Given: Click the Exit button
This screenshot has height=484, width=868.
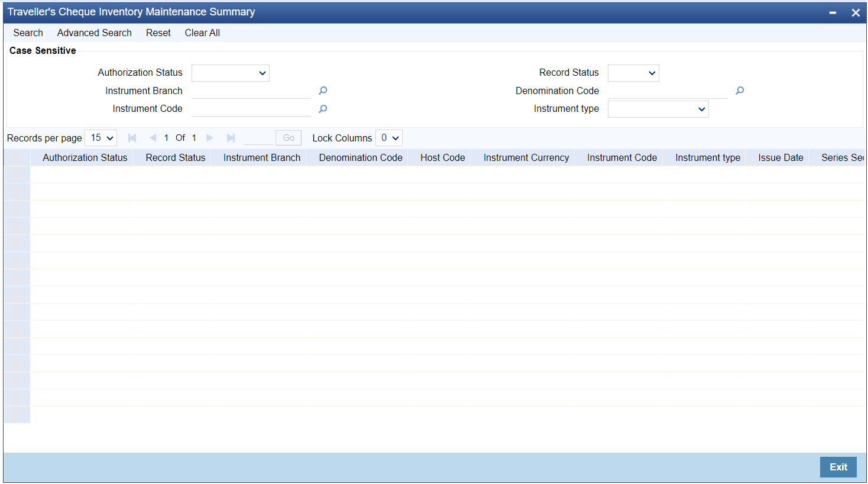Looking at the screenshot, I should point(838,467).
